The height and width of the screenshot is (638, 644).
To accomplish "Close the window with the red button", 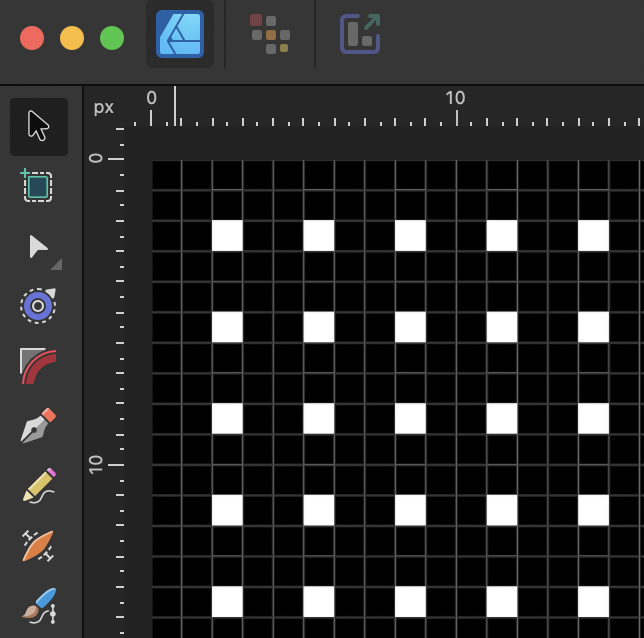I will pos(32,38).
